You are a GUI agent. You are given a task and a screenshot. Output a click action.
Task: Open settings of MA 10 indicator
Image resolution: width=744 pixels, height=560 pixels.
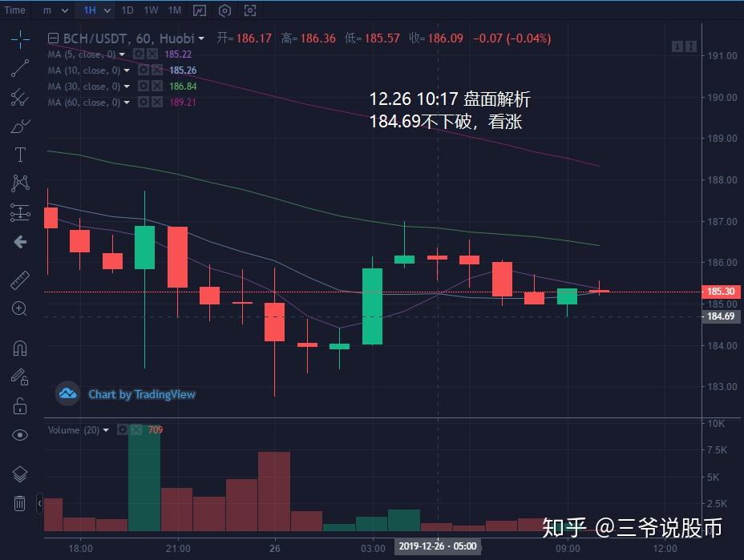pyautogui.click(x=144, y=71)
